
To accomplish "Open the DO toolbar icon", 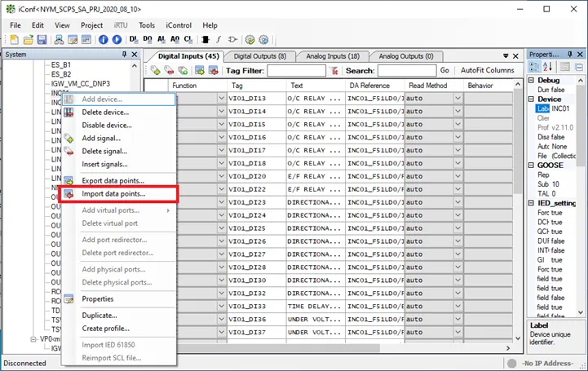I will tap(148, 39).
